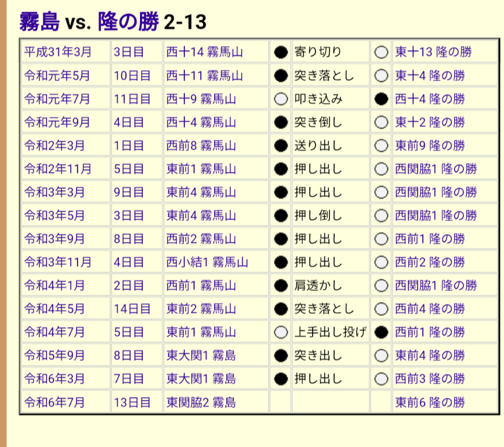Click the 上手出し投げ kimarite text
The width and height of the screenshot is (504, 447).
(x=330, y=332)
